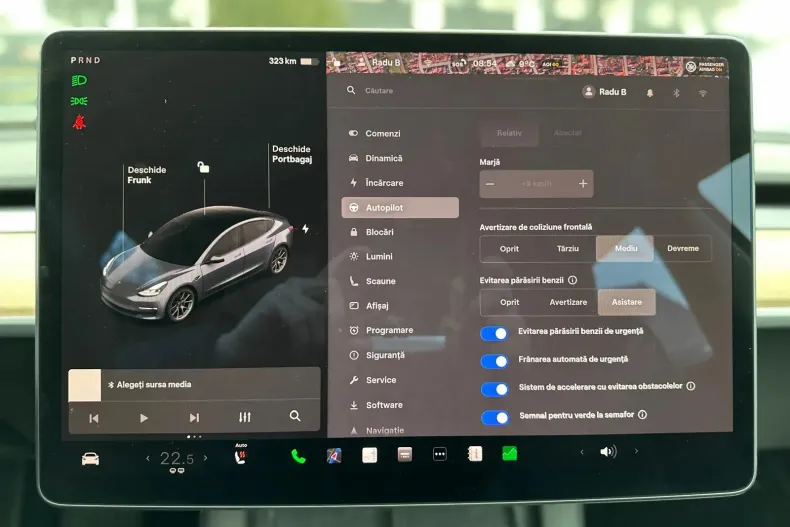Set collision warning to Oprit
790x527 pixels.
[509, 249]
